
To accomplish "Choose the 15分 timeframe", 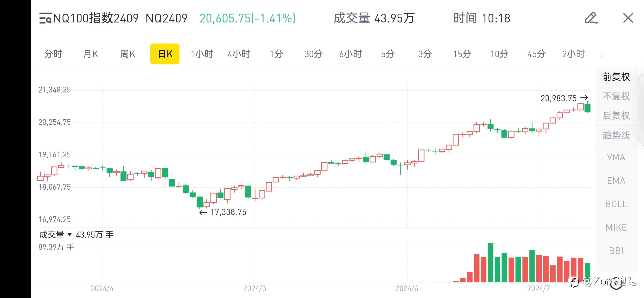I will [x=462, y=54].
